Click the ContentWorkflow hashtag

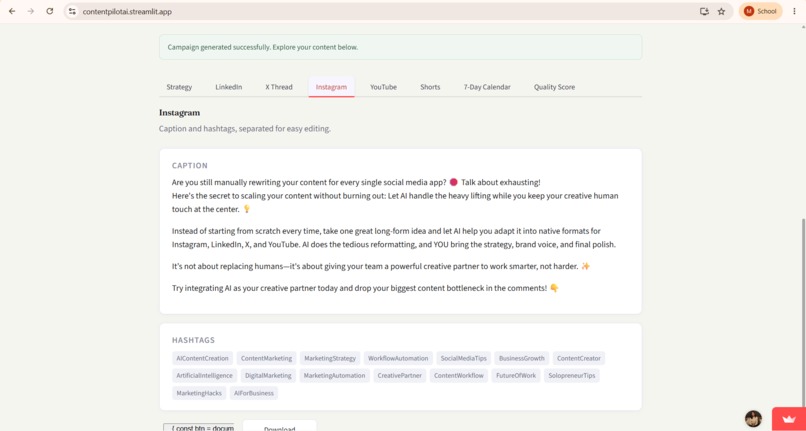point(459,375)
